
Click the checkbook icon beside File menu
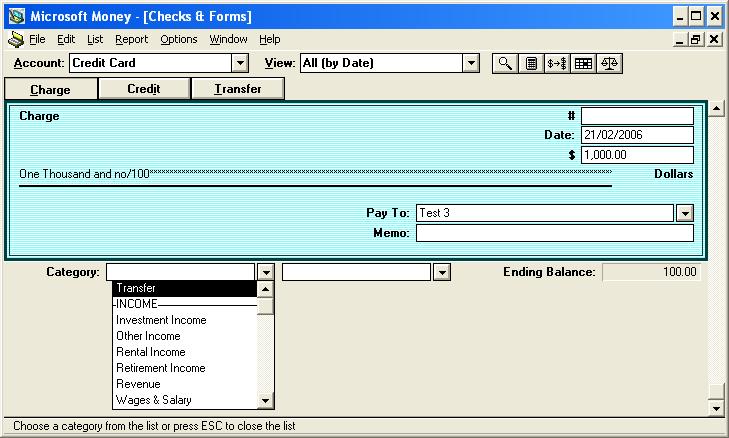pyautogui.click(x=16, y=40)
